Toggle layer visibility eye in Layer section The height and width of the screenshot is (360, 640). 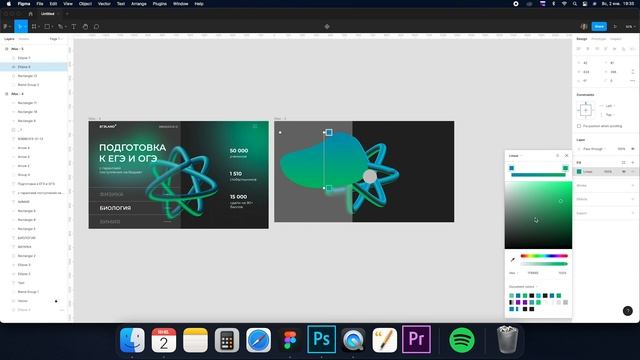point(633,149)
